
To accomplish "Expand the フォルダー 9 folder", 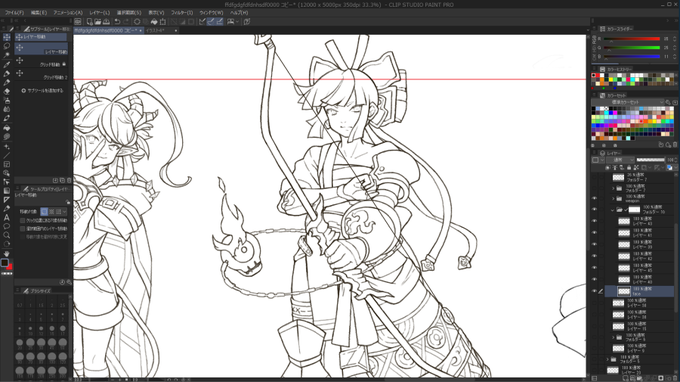I will [x=613, y=337].
